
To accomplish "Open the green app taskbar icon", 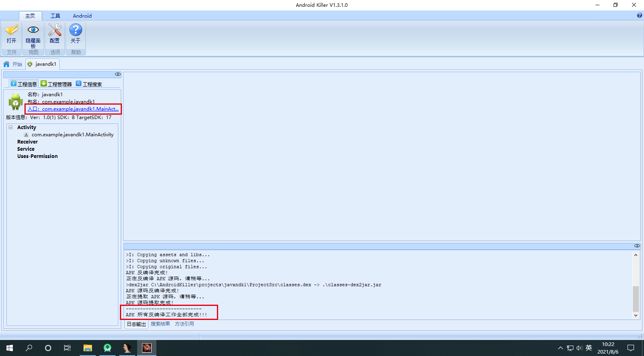I will 107,348.
